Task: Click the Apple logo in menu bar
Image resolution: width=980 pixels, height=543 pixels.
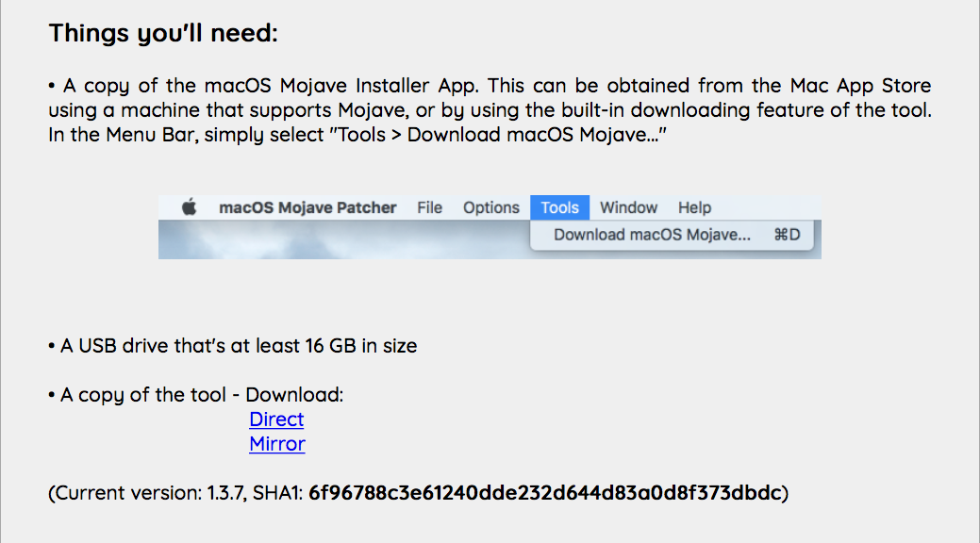Action: (x=189, y=207)
